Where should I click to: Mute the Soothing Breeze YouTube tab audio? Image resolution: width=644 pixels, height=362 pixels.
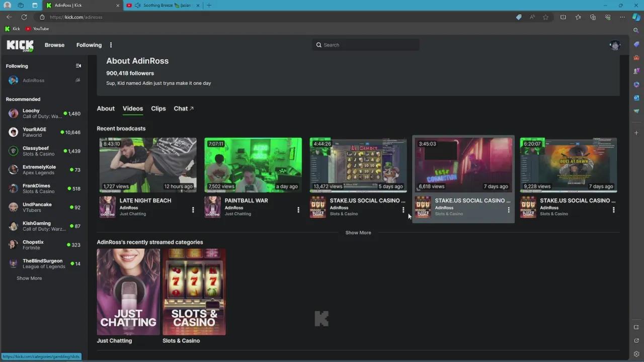[137, 5]
